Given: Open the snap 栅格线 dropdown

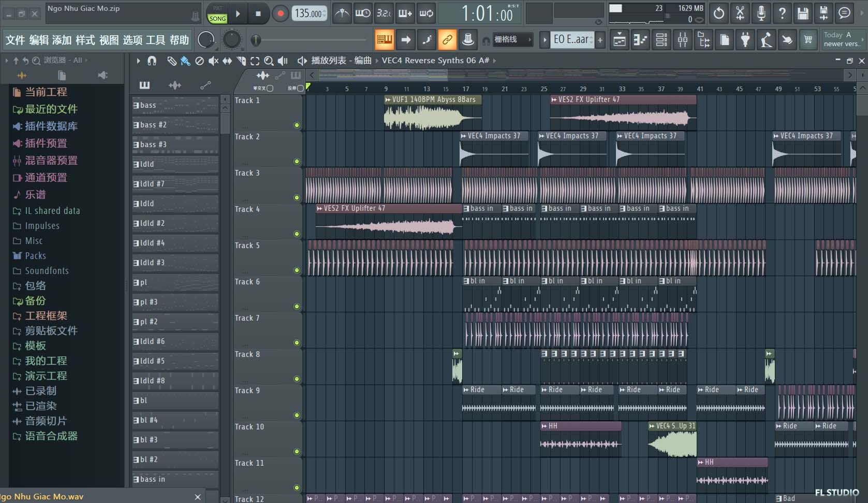Looking at the screenshot, I should [x=513, y=39].
